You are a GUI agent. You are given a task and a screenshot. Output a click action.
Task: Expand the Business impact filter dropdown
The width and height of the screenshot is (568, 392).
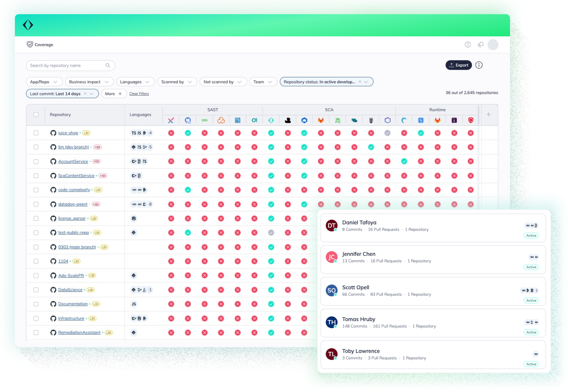[89, 82]
